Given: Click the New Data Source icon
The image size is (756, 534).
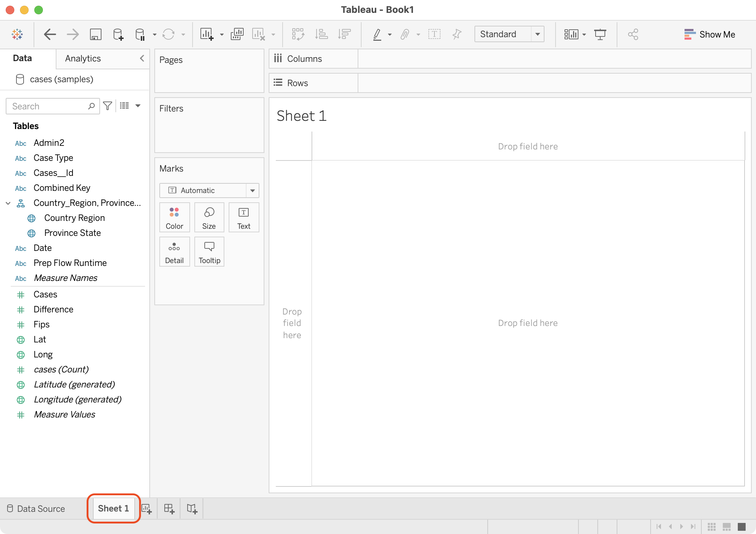Looking at the screenshot, I should click(118, 35).
